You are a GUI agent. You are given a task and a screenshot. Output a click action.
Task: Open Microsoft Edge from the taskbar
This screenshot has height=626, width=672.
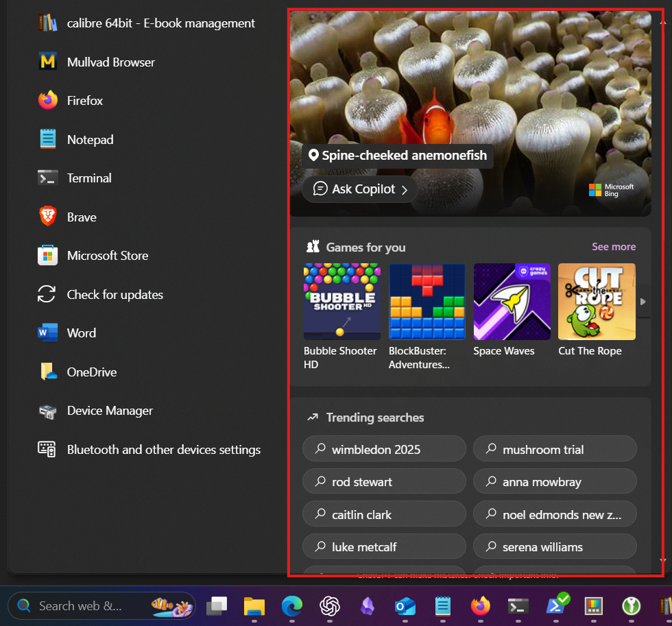click(292, 605)
